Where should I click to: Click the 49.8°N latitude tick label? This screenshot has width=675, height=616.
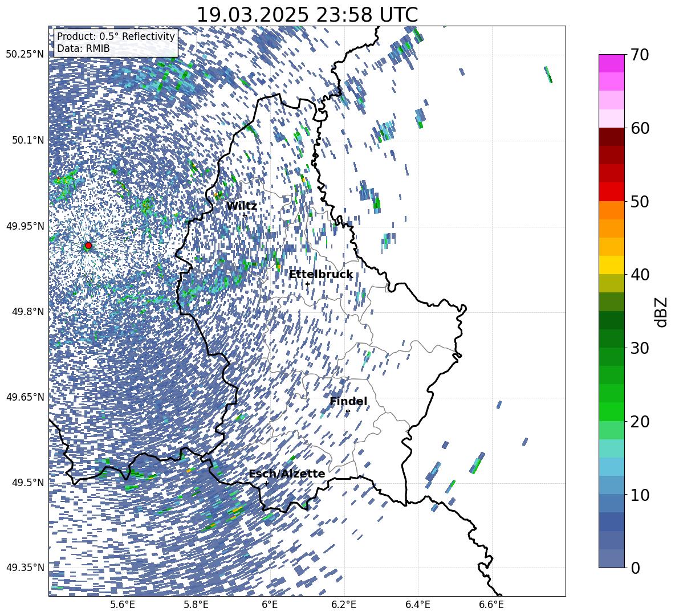[x=27, y=312]
